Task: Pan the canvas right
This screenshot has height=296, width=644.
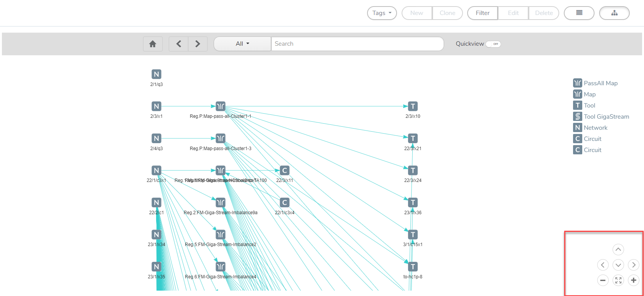Action: pyautogui.click(x=633, y=265)
